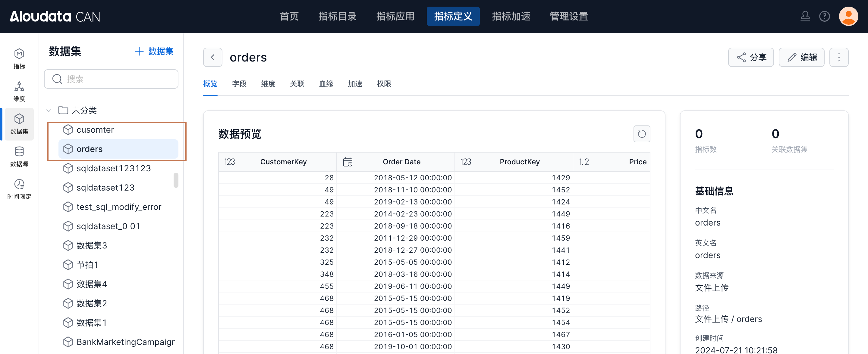868x354 pixels.
Task: Open the notifications stamp icon in header
Action: (x=805, y=16)
